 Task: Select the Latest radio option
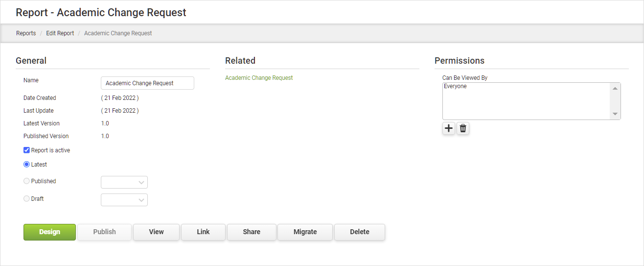(x=26, y=165)
